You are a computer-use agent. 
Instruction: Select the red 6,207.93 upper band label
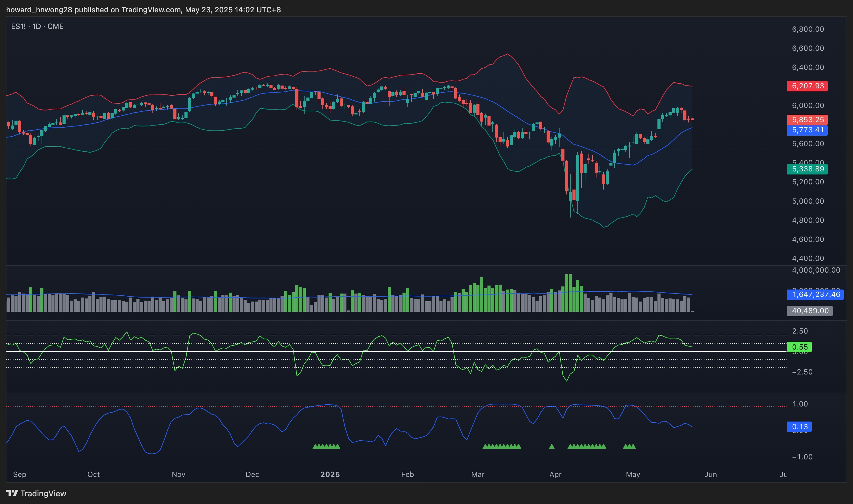click(x=807, y=86)
